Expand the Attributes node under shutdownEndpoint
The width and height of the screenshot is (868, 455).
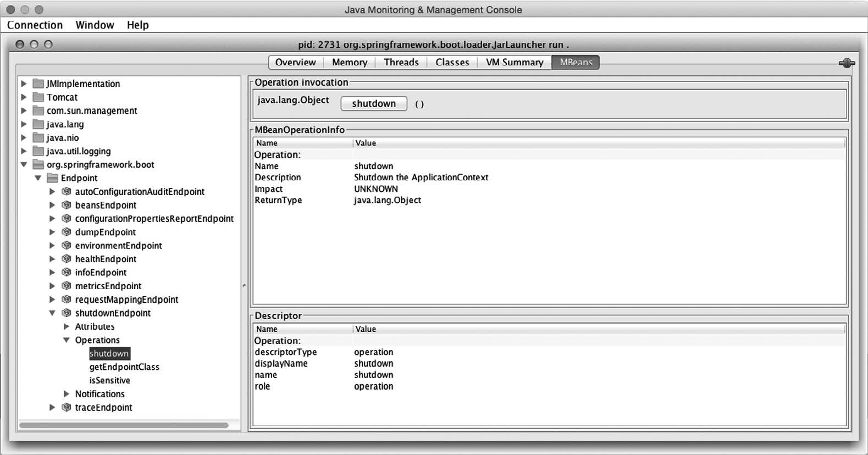pos(67,326)
